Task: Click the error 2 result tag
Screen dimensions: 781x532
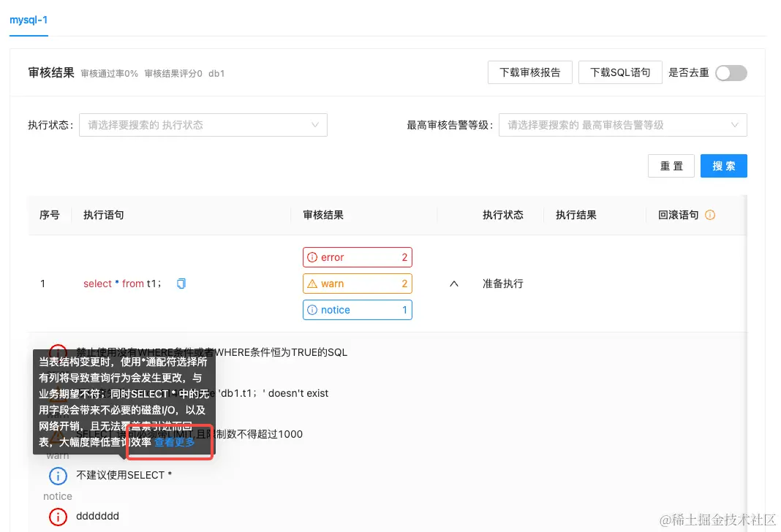Action: tap(357, 257)
